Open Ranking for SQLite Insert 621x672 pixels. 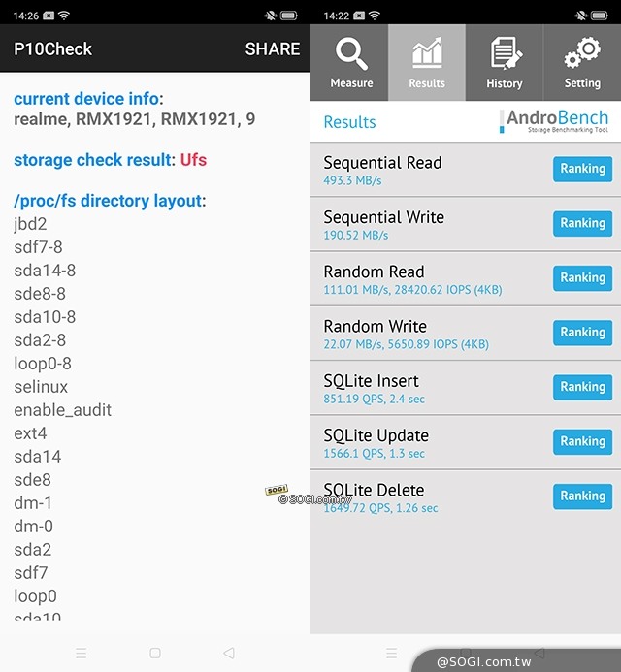582,387
